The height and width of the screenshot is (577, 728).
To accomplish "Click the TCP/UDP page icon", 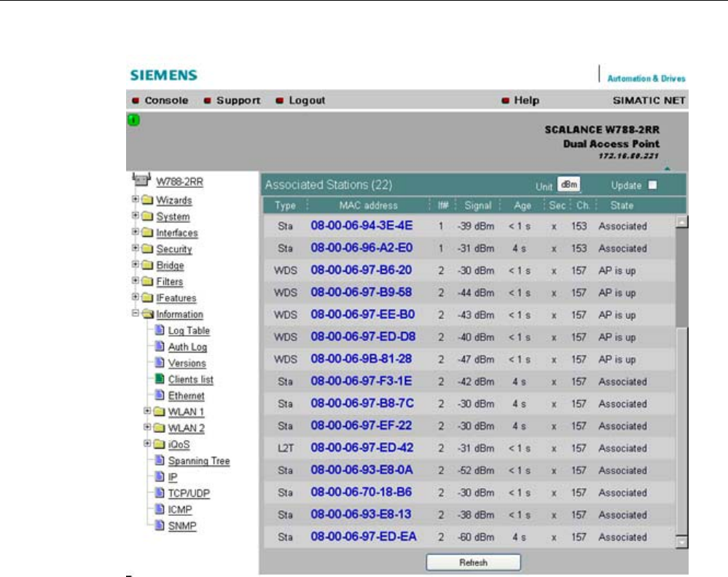I will coord(160,492).
